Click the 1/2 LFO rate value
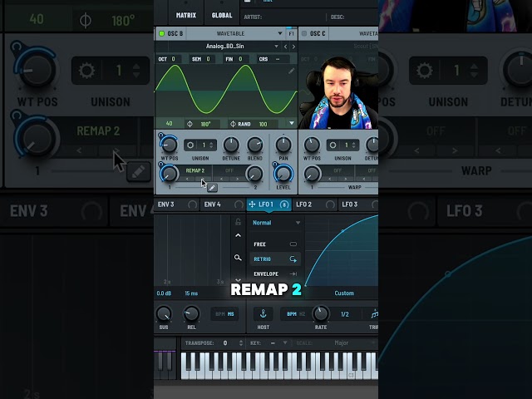The image size is (532, 399). [345, 314]
